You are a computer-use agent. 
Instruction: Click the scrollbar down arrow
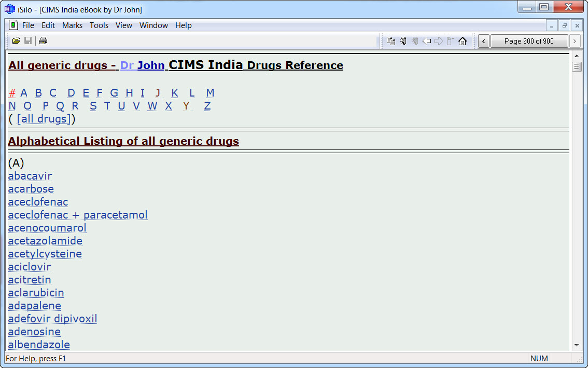(577, 346)
